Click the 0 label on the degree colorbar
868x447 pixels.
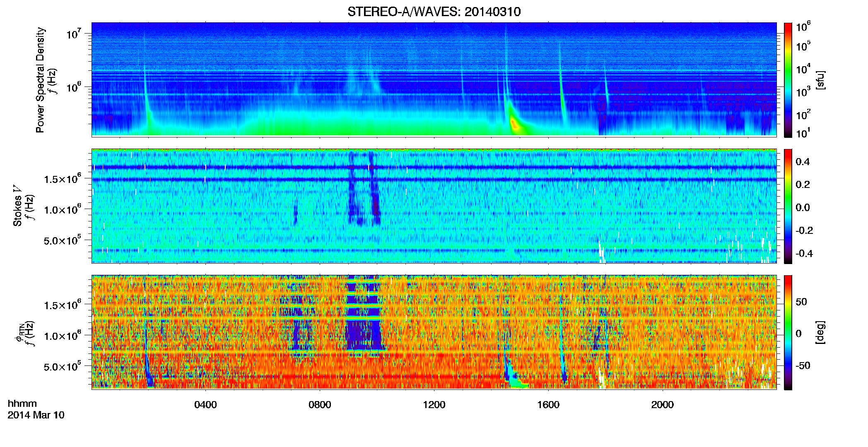tap(799, 334)
